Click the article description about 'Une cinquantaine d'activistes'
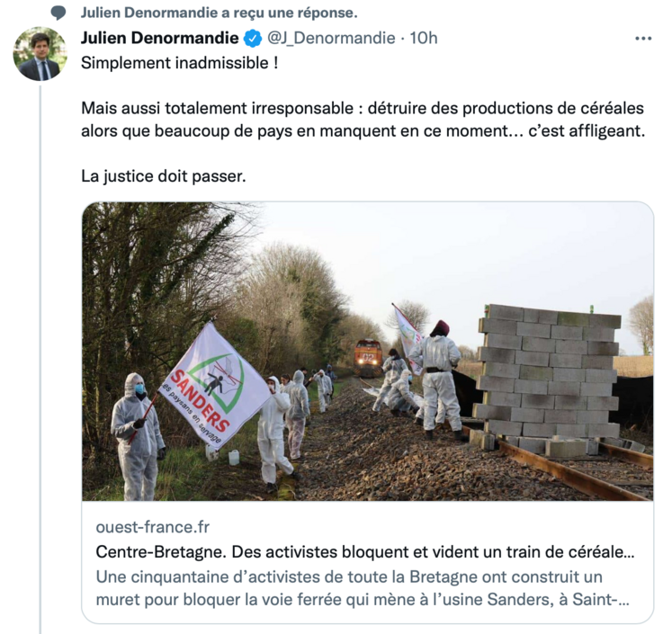Viewport: 672px width, 634px height. pos(363,588)
